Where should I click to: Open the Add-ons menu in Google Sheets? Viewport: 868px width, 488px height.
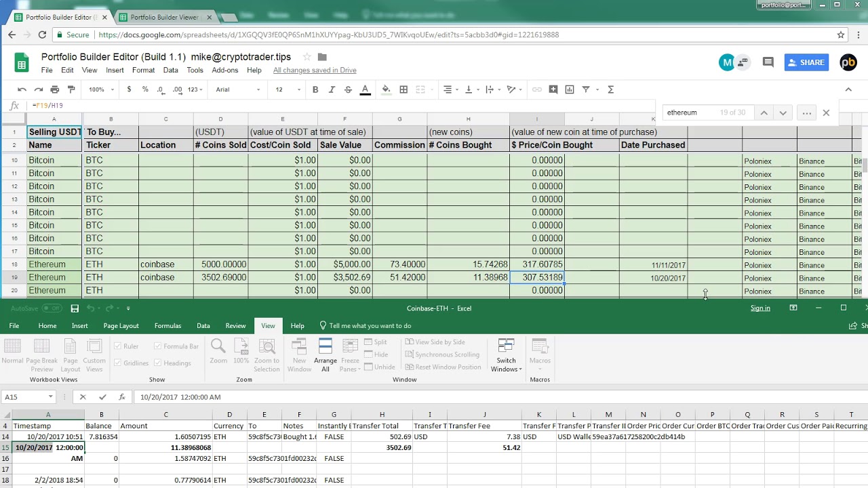[225, 70]
